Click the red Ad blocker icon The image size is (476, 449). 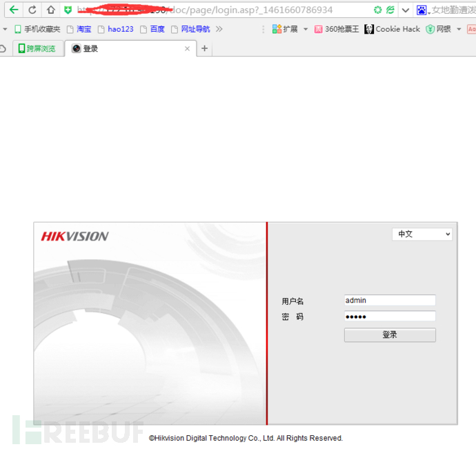[471, 29]
